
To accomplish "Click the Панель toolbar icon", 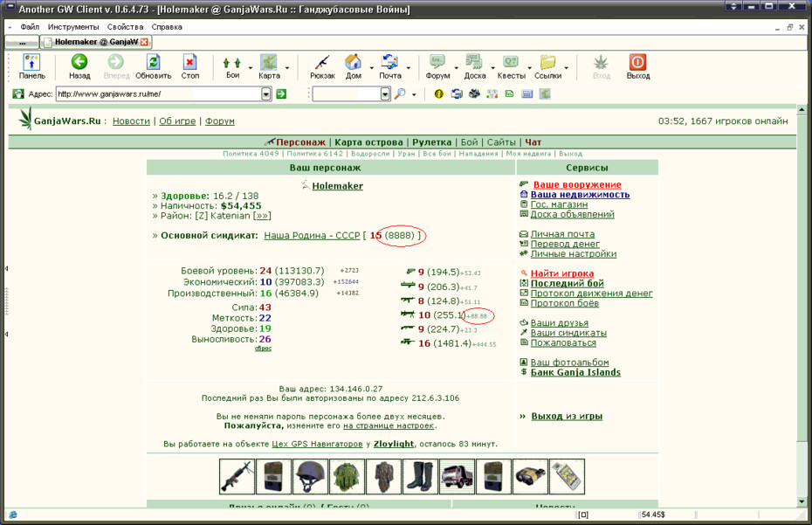I will tap(32, 67).
